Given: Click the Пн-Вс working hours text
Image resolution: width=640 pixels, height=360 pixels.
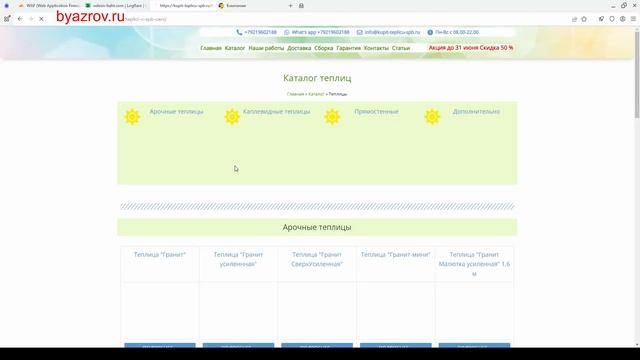Looking at the screenshot, I should coord(457,32).
